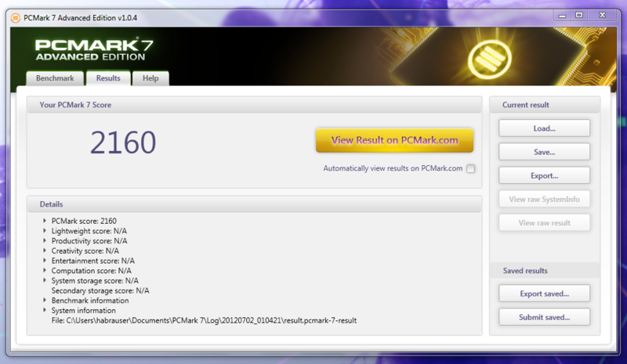The width and height of the screenshot is (627, 364).
Task: Click the window resize grip corner
Action: (613, 348)
